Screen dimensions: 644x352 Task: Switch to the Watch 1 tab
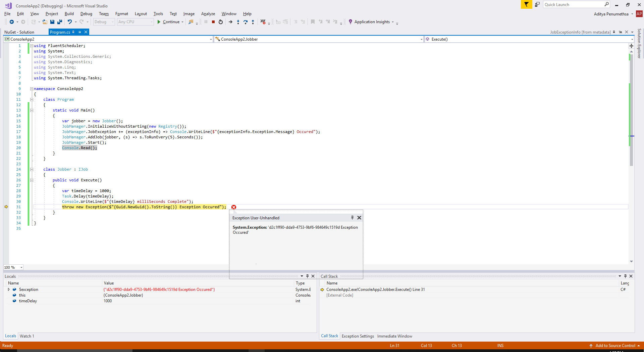pyautogui.click(x=27, y=336)
